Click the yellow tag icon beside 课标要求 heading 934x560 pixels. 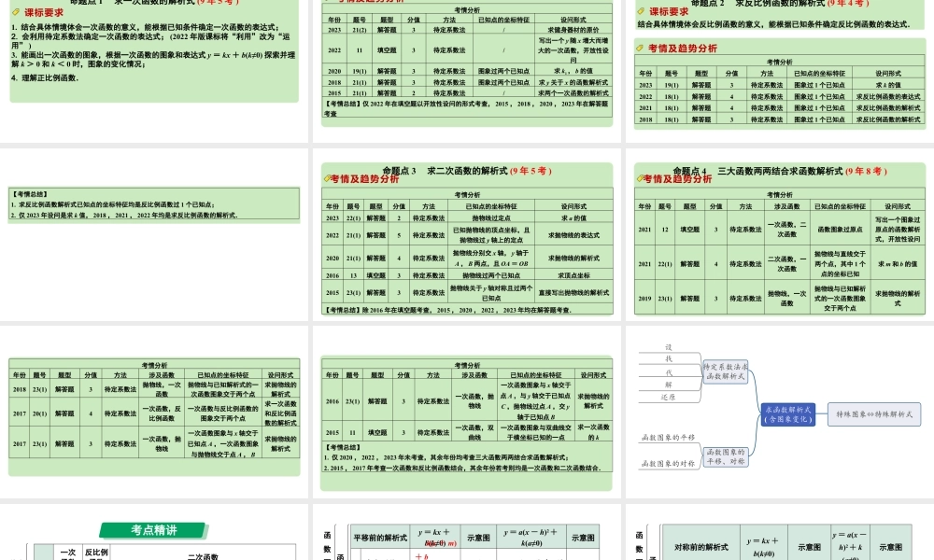[15, 12]
